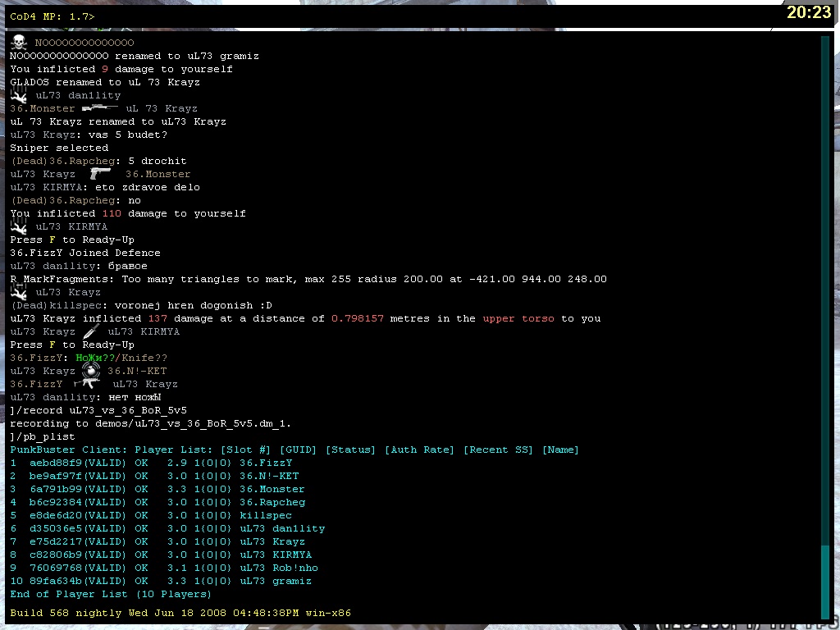Click the '/record uL73_vs_36_BoR_5v5' command line
Viewport: 840px width, 630px height.
98,410
